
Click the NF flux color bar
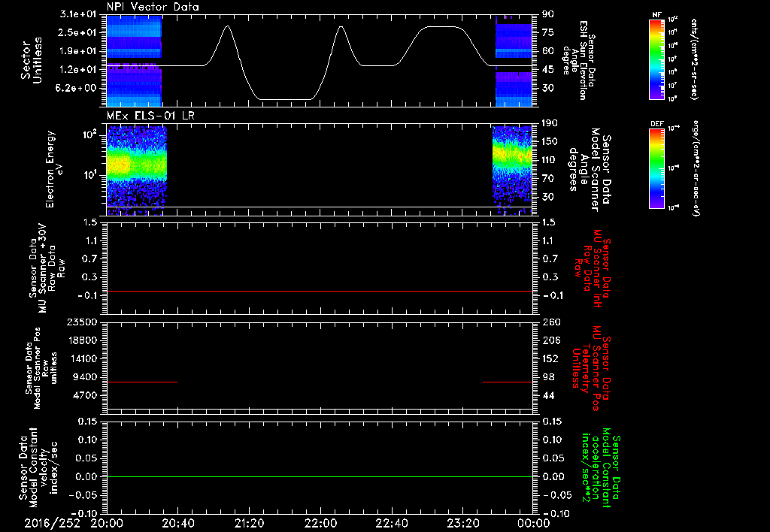point(657,59)
